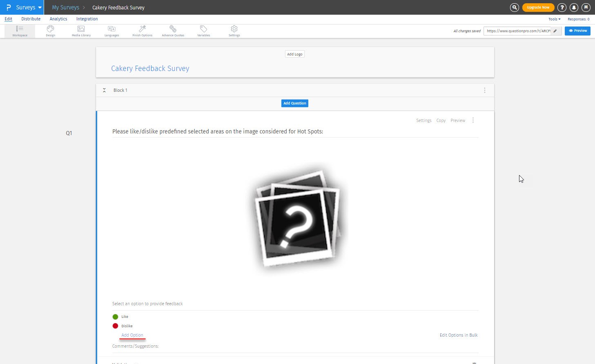Click the Add Question button

[x=295, y=103]
